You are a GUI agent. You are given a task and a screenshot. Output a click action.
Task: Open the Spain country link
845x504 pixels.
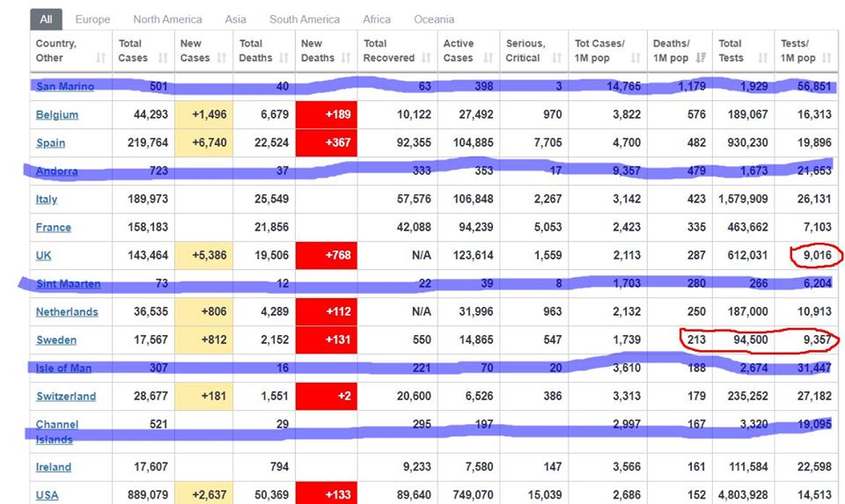coord(51,143)
